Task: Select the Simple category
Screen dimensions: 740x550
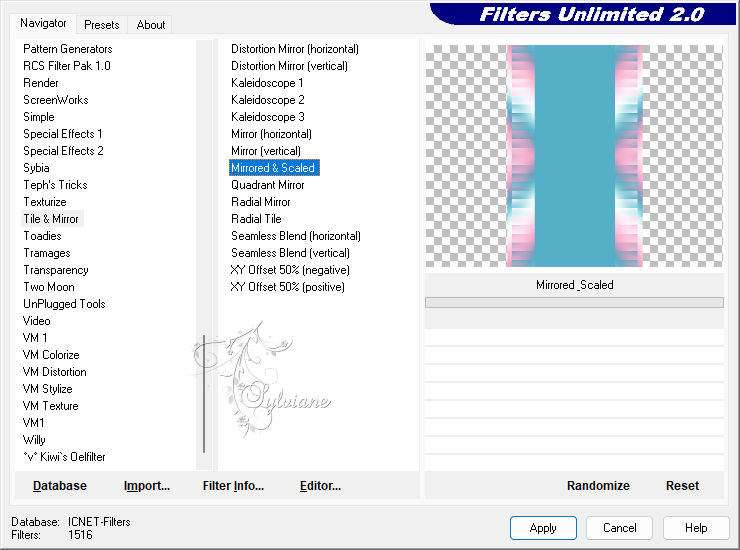Action: click(39, 117)
